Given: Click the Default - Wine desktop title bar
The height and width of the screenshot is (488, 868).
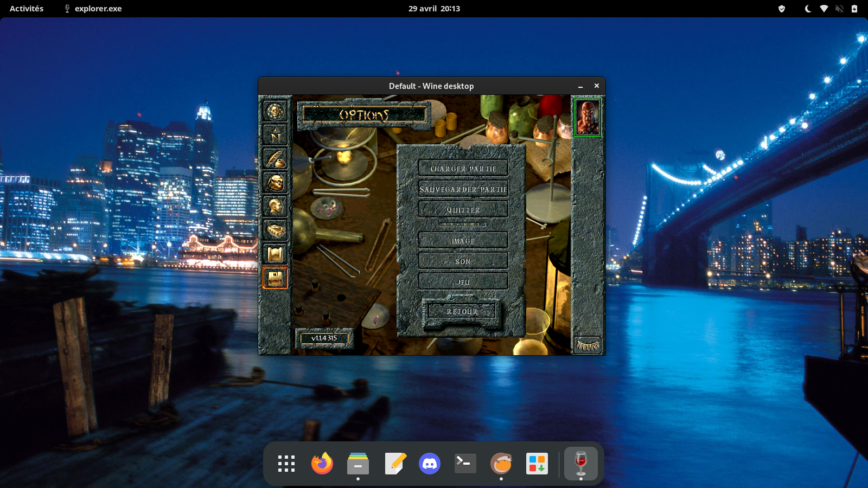Looking at the screenshot, I should [431, 86].
